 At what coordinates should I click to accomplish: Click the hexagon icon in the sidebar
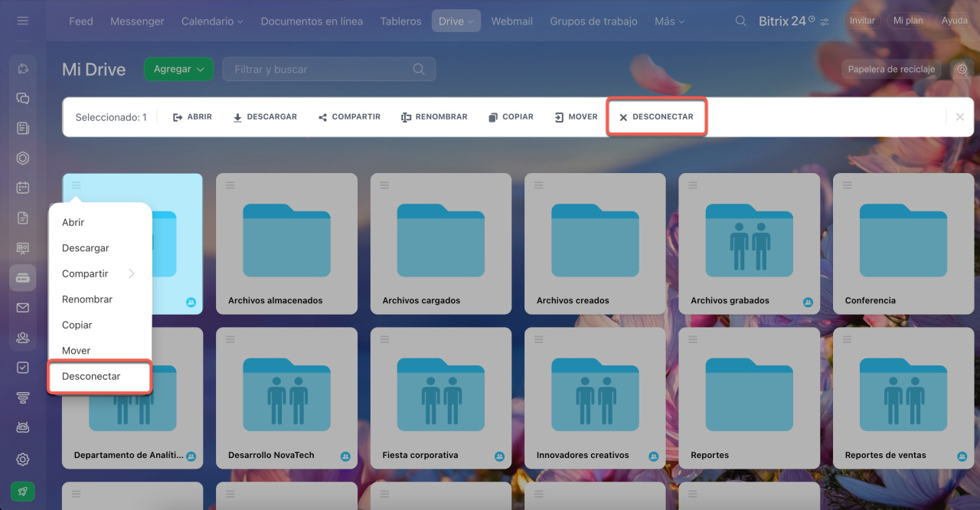coord(22,159)
